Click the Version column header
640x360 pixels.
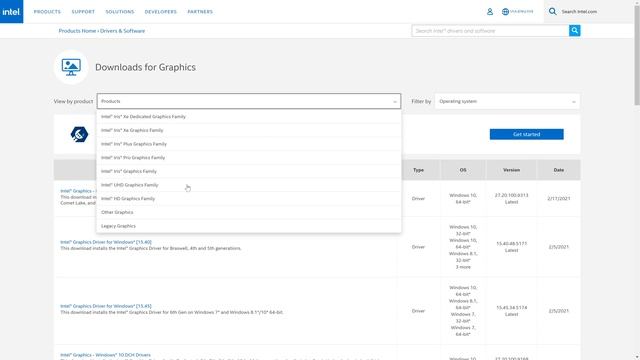(x=511, y=170)
